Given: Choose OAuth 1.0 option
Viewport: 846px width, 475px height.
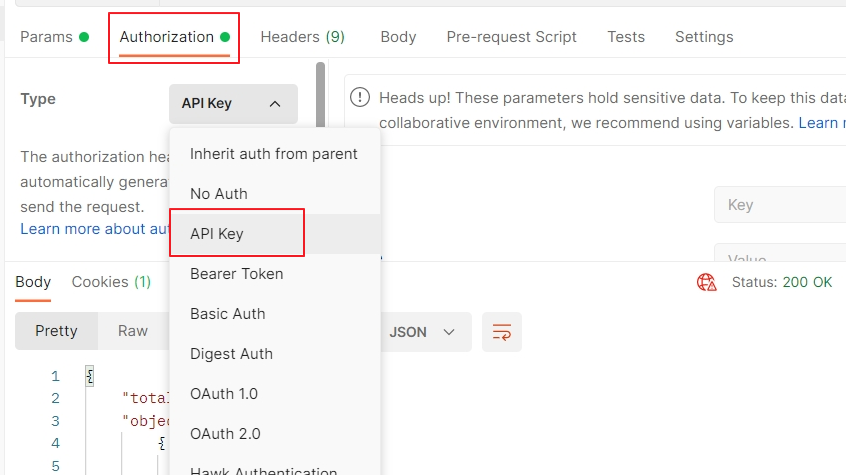Looking at the screenshot, I should coord(274,393).
